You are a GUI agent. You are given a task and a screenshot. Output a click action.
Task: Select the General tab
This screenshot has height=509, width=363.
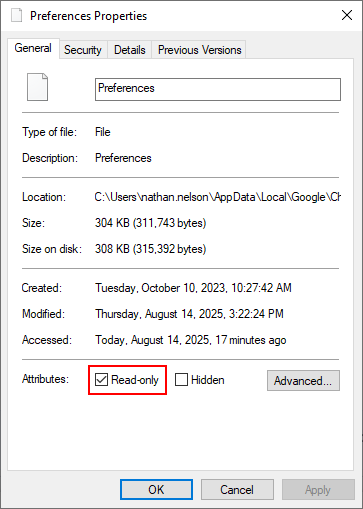pyautogui.click(x=33, y=48)
